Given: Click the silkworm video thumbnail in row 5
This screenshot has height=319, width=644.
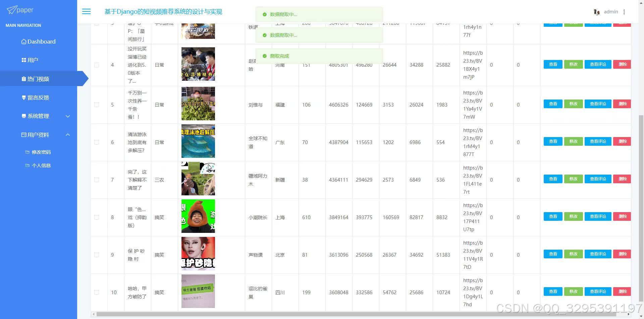Looking at the screenshot, I should tap(198, 104).
